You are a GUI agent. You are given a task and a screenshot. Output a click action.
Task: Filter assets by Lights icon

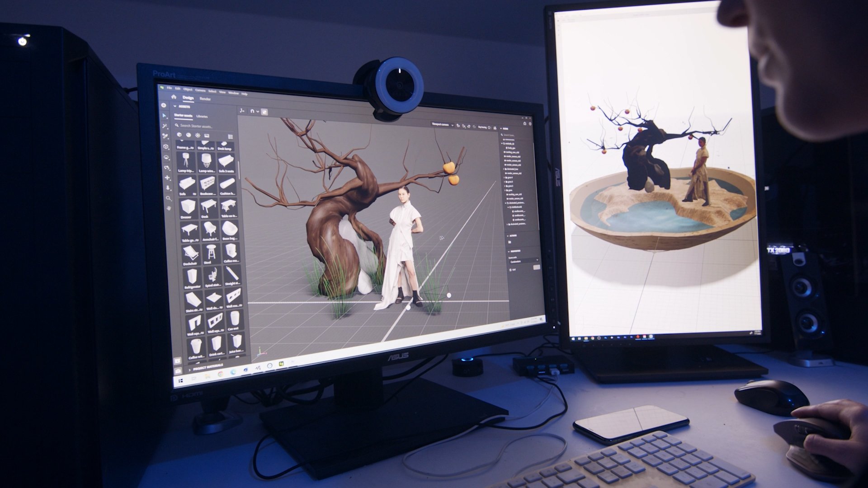pyautogui.click(x=198, y=135)
